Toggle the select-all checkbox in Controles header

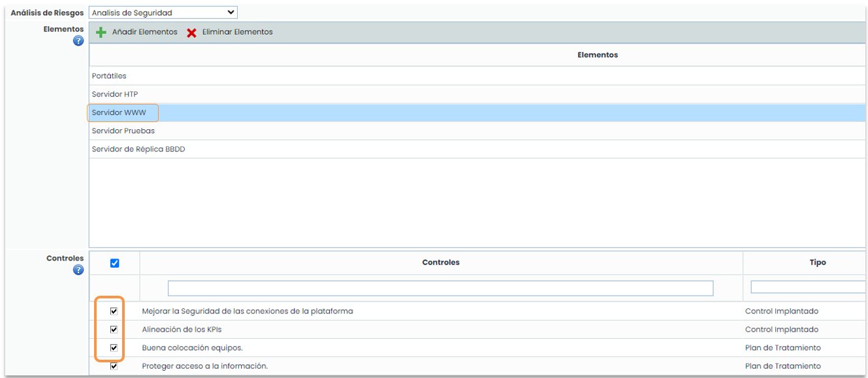(x=115, y=263)
